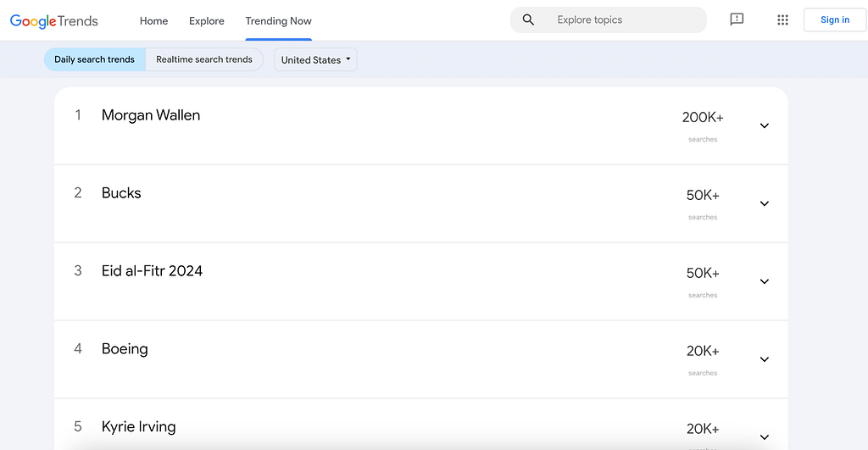This screenshot has height=450, width=868.
Task: Switch to Realtime search trends
Action: pyautogui.click(x=204, y=59)
